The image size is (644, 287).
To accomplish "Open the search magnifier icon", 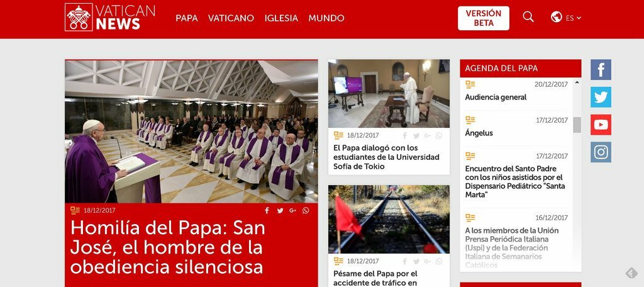I will [528, 17].
